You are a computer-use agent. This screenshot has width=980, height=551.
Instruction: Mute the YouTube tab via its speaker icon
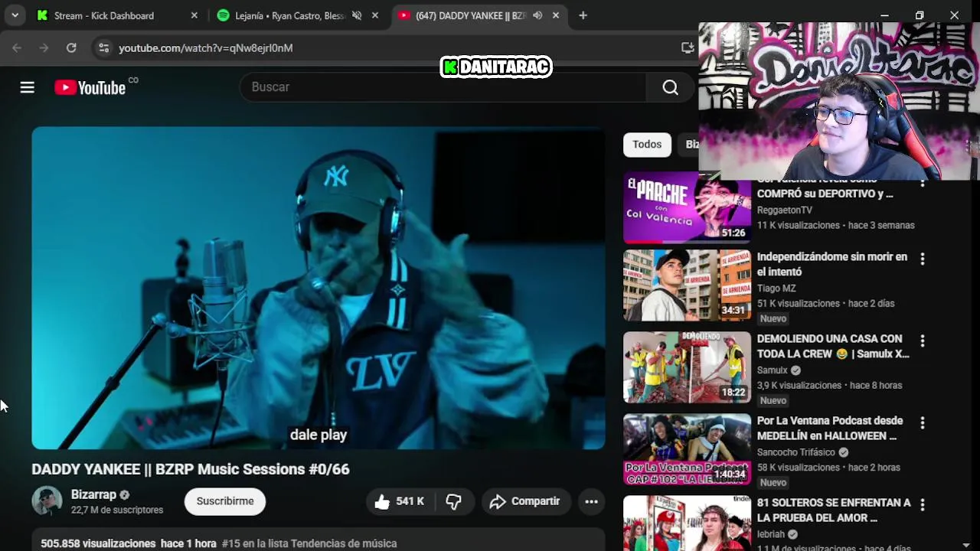tap(537, 15)
